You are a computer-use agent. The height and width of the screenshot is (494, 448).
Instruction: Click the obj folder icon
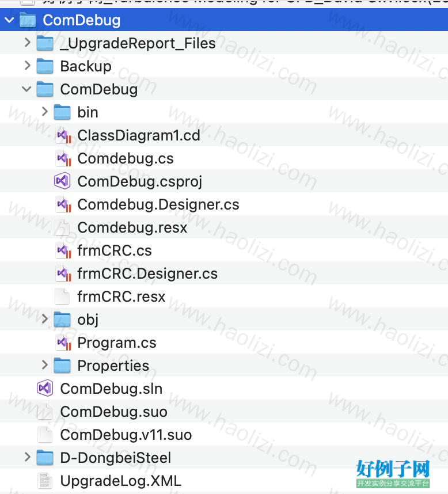pyautogui.click(x=62, y=320)
